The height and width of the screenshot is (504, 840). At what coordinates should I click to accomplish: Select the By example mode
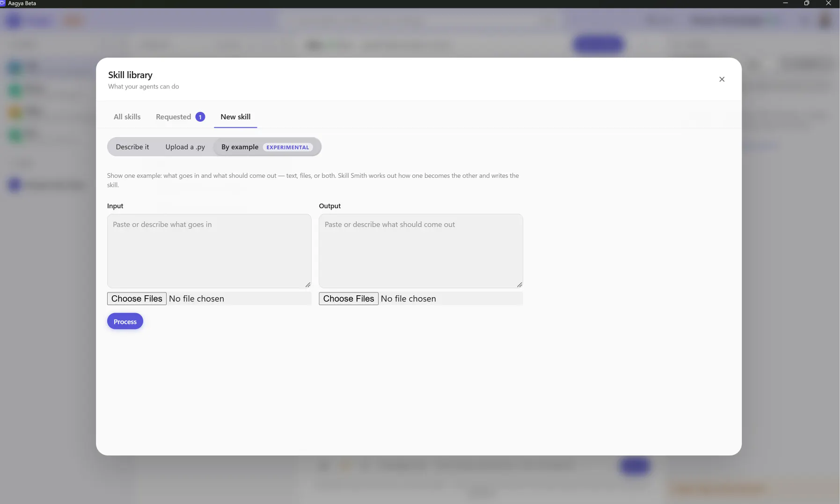(267, 147)
